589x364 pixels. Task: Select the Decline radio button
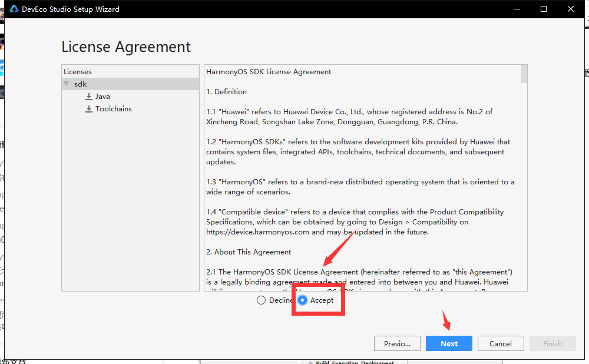[x=261, y=300]
